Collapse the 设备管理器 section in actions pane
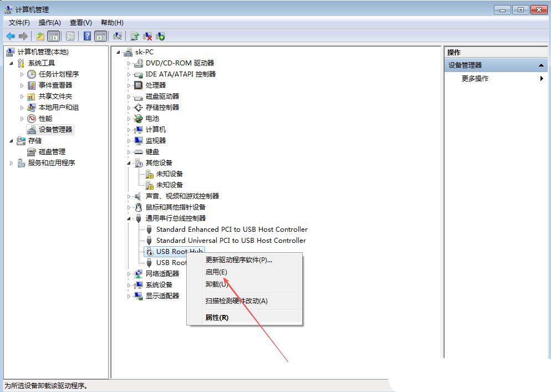Image resolution: width=551 pixels, height=392 pixels. point(542,65)
